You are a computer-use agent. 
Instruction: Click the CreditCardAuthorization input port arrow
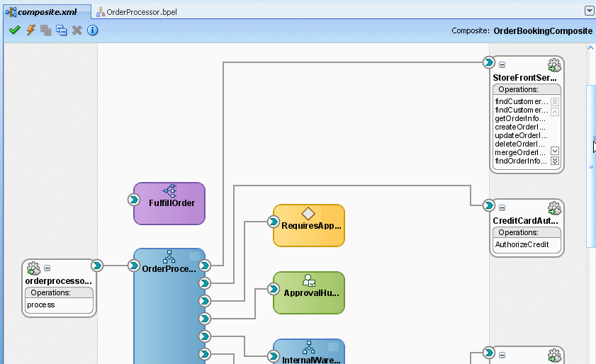coord(489,205)
